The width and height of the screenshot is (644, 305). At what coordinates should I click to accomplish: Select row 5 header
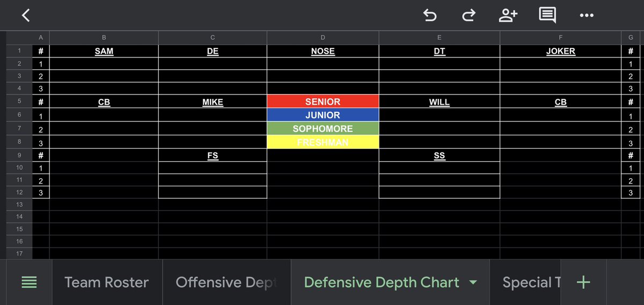pyautogui.click(x=19, y=101)
